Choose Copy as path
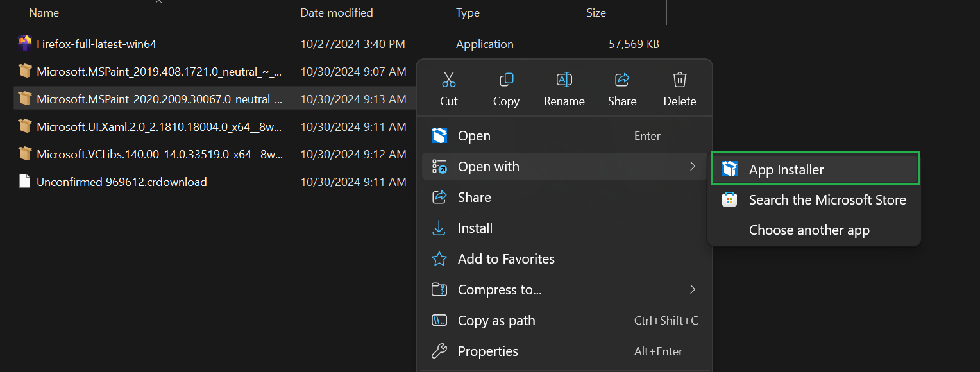Screen dimensions: 980x372 [564, 320]
